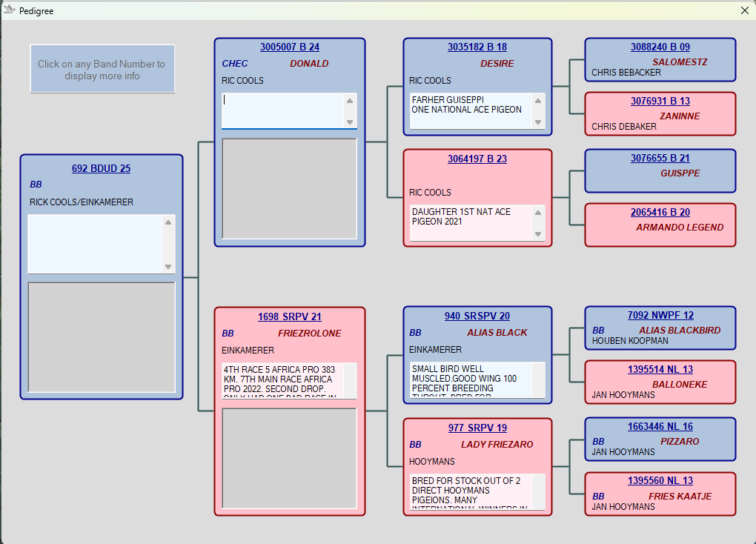756x544 pixels.
Task: Click band number 7092 NWPF 12
Action: [660, 315]
